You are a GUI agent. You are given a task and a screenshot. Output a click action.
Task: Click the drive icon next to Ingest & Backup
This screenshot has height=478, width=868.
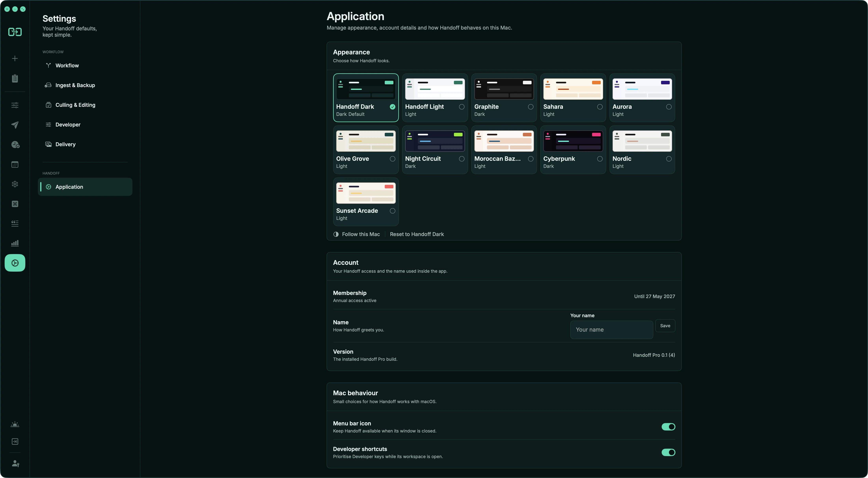48,85
